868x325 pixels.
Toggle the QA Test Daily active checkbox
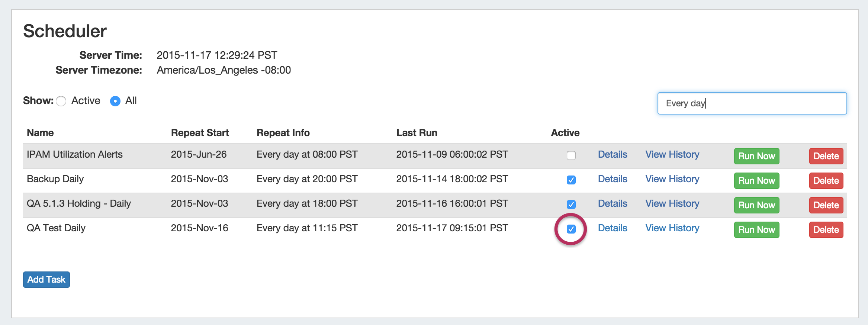coord(571,229)
